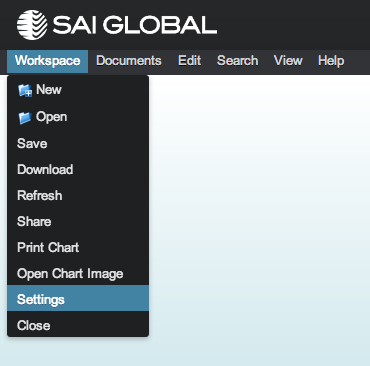This screenshot has width=370, height=366.
Task: Close the Workspace menu via its header
Action: pos(47,61)
